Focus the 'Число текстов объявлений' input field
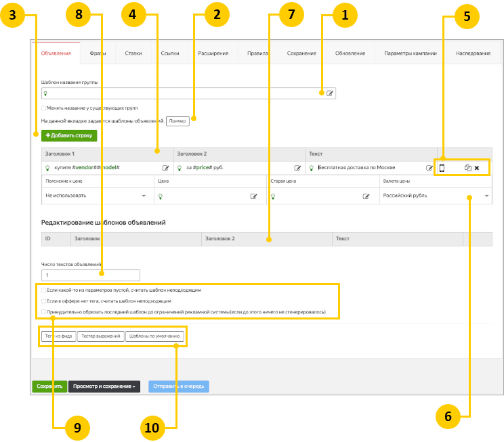504x442 pixels. (91, 275)
